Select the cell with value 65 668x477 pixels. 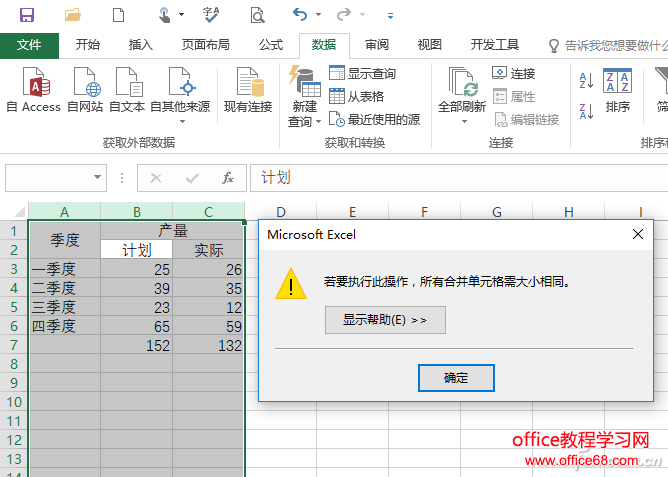pyautogui.click(x=136, y=326)
